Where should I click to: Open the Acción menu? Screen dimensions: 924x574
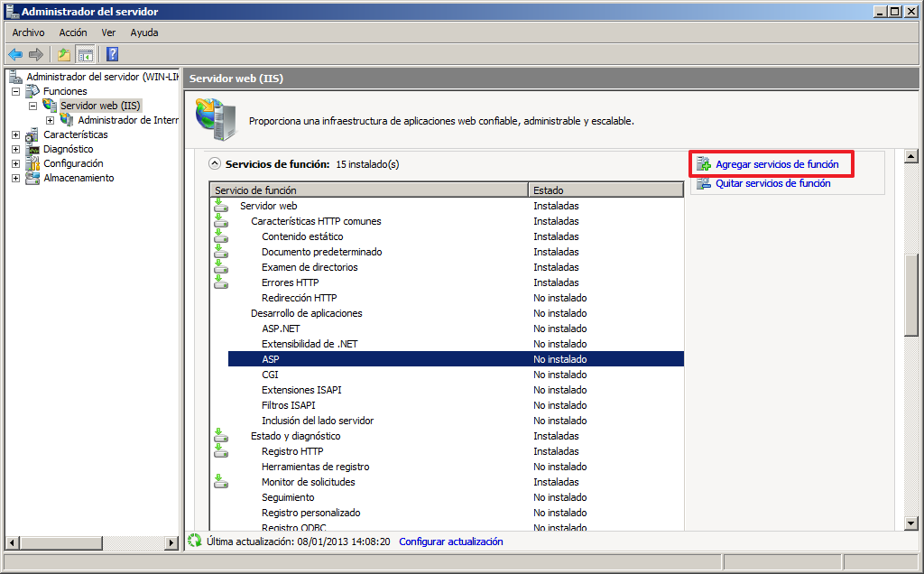(x=73, y=32)
